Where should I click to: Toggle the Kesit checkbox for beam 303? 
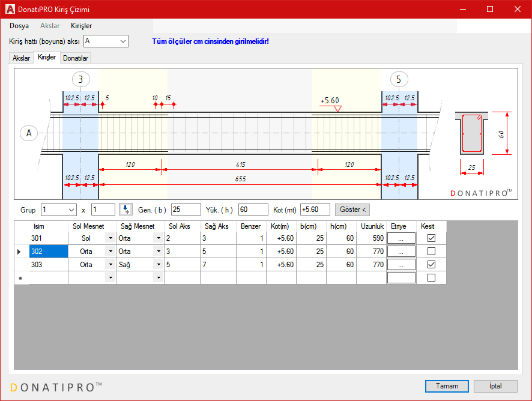pos(431,265)
